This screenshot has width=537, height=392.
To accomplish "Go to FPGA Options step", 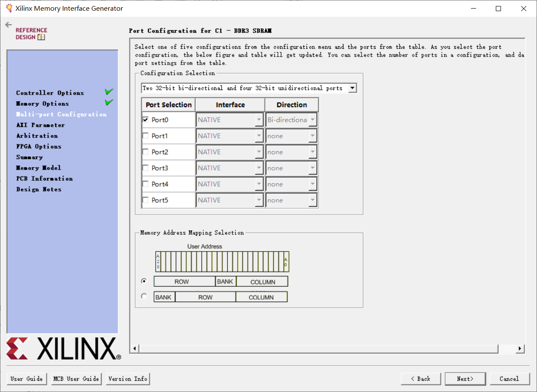I will pos(39,147).
